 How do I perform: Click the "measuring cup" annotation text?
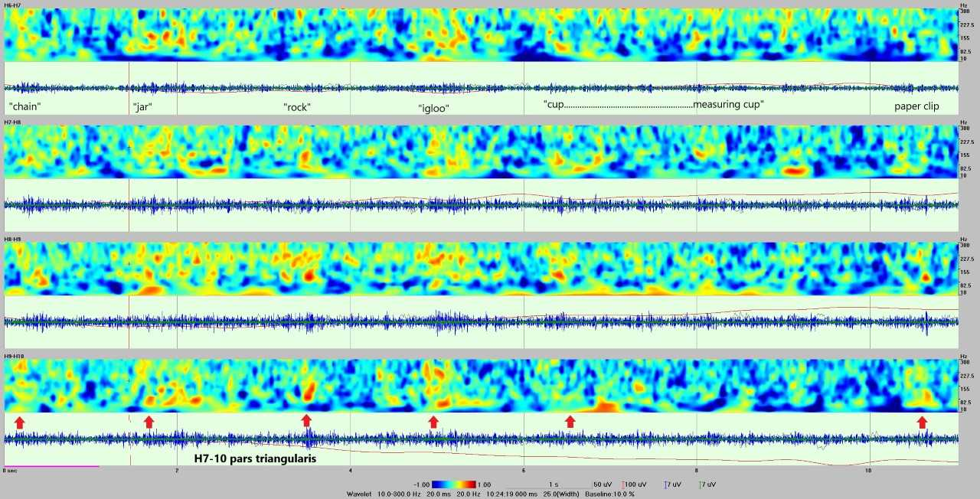click(728, 104)
